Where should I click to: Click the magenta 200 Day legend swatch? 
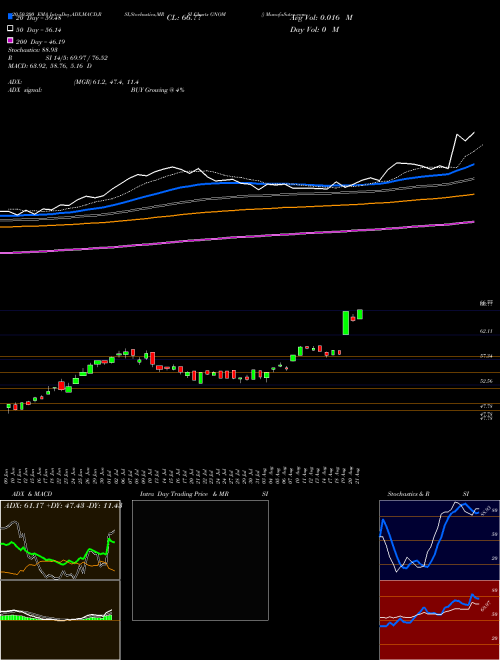11,40
